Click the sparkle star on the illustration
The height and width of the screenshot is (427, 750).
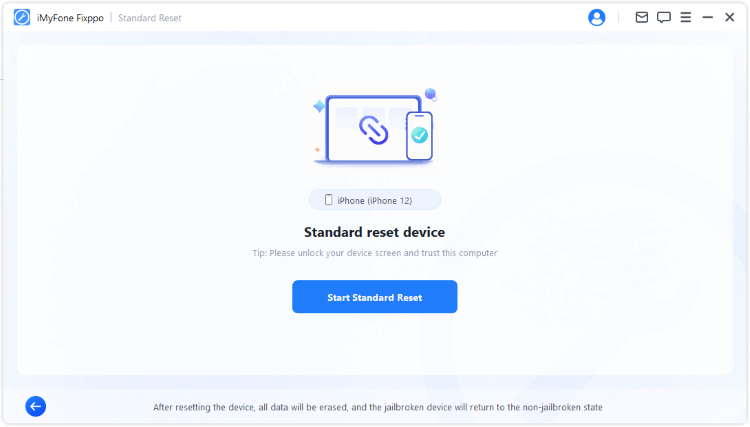coord(319,106)
